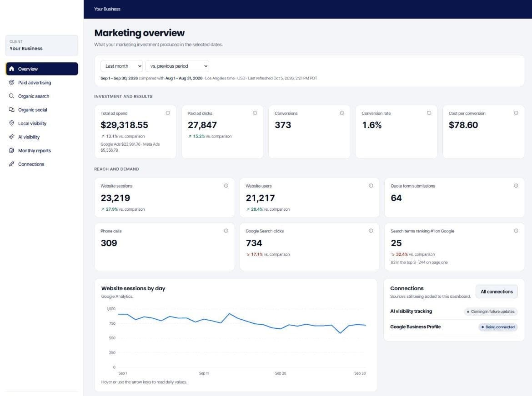This screenshot has width=532, height=396.
Task: Open the vs. previous period comparison dropdown
Action: click(177, 66)
